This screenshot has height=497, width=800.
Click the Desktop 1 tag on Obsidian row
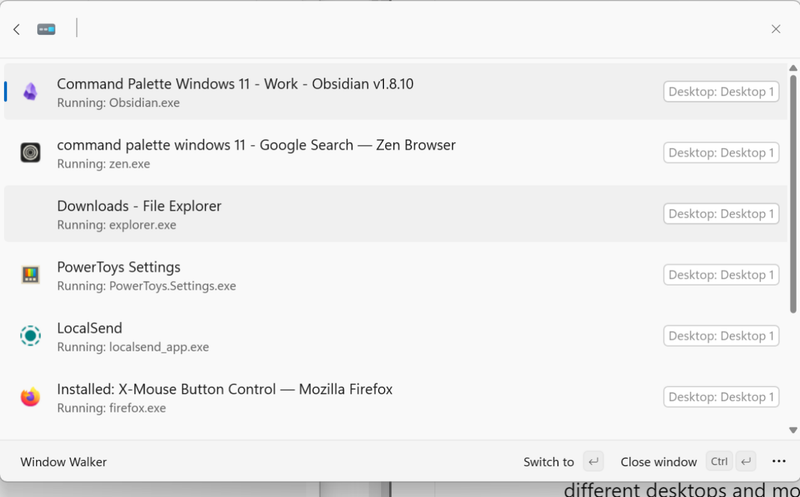[721, 92]
